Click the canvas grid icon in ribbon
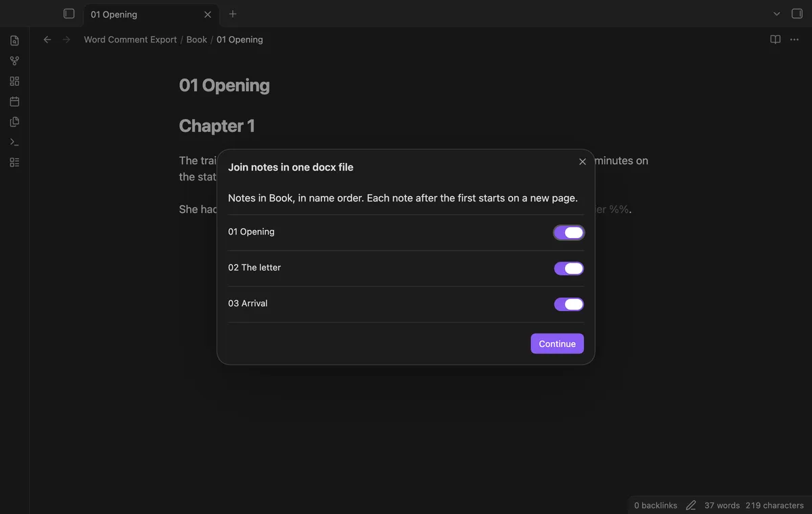The height and width of the screenshot is (514, 812). coord(14,81)
